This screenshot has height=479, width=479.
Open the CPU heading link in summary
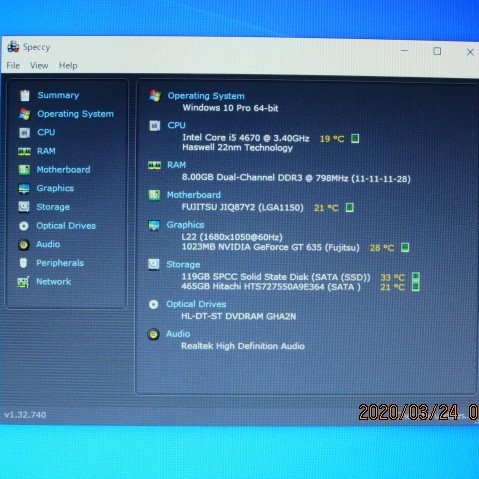(x=176, y=125)
